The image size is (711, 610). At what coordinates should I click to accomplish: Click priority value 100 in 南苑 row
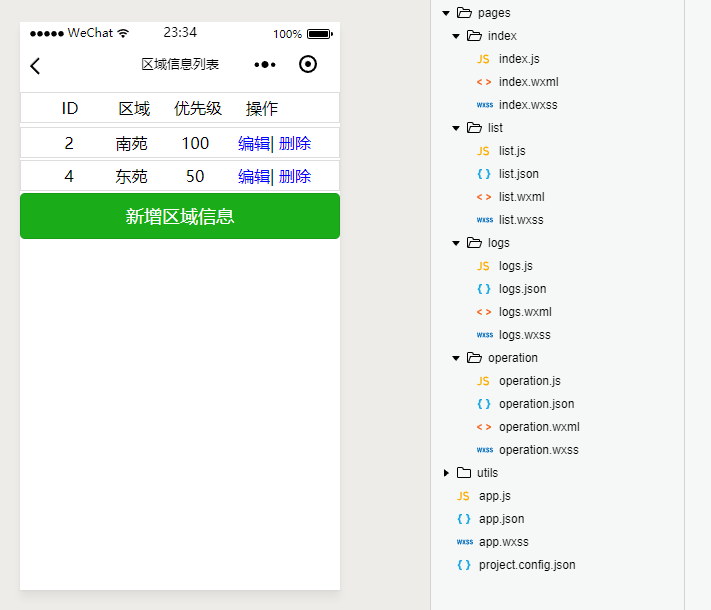click(x=195, y=143)
